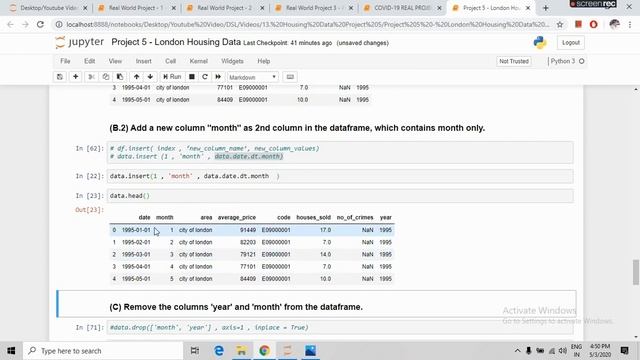Image resolution: width=640 pixels, height=360 pixels.
Task: Open the command palette keyboard icon
Action: point(290,77)
